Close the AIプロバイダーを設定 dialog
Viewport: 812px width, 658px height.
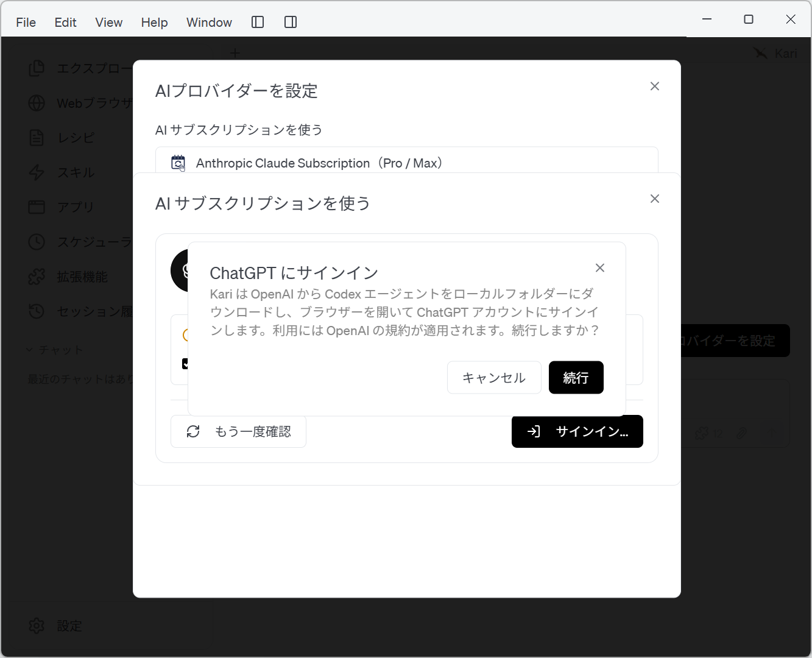(655, 87)
